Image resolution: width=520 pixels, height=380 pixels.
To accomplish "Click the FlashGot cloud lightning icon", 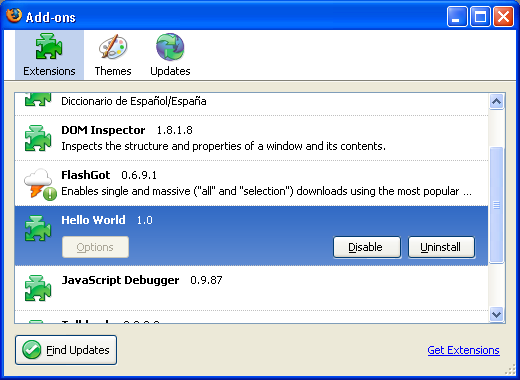I will (x=40, y=184).
